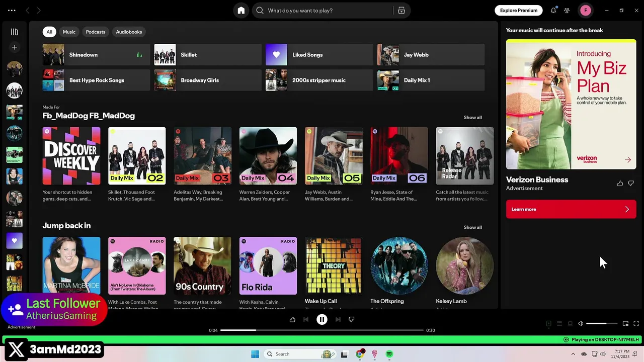
Task: Mute with the speaker icon
Action: (x=581, y=324)
